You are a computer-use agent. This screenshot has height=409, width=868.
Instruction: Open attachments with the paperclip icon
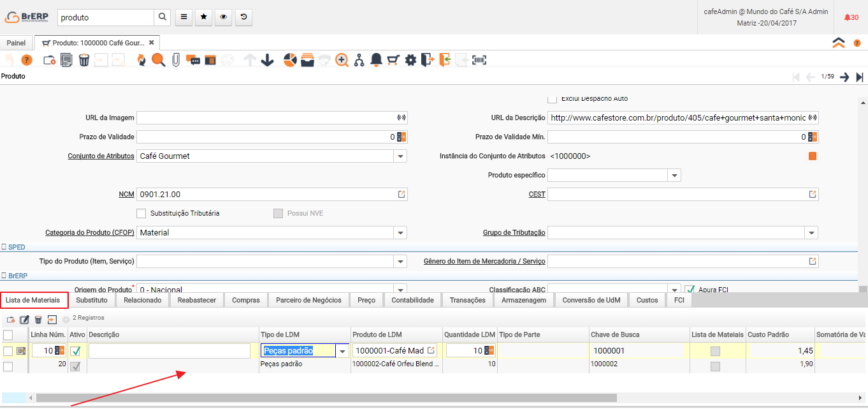[x=175, y=60]
